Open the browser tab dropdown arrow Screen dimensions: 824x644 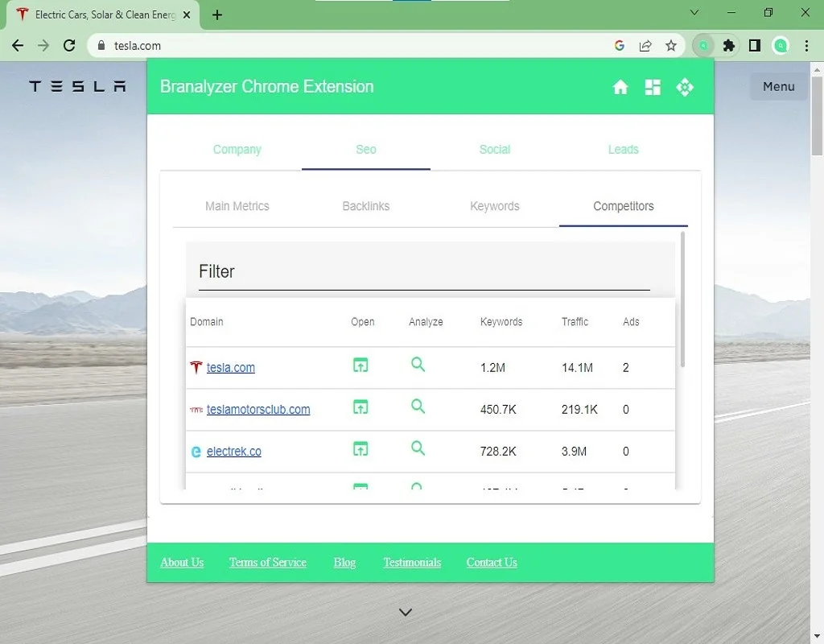[x=694, y=13]
